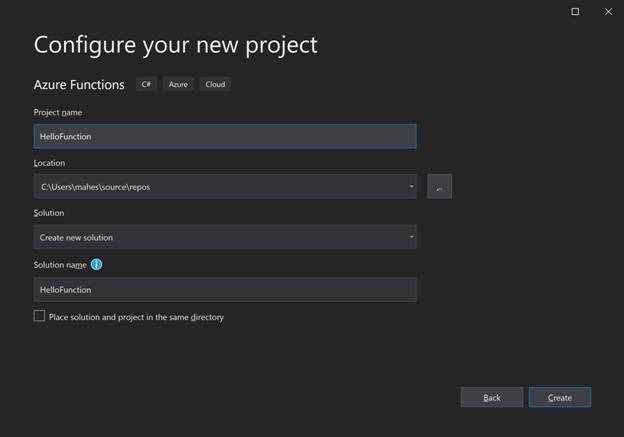Screen dimensions: 624x437
Task: Click the Project name label
Action: [58, 113]
